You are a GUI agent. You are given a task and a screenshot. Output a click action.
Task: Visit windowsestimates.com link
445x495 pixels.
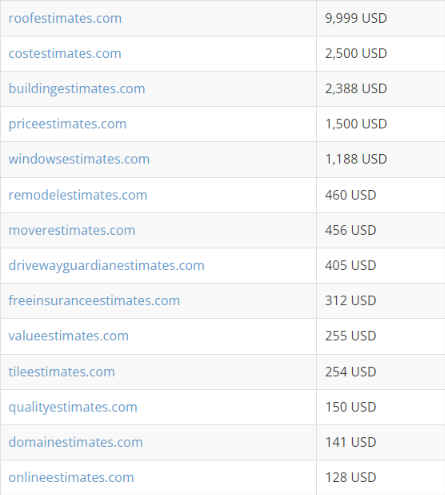click(79, 159)
